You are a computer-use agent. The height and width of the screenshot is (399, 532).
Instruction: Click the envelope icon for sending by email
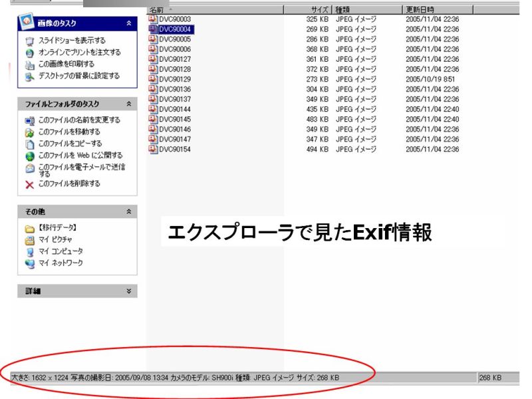[30, 168]
